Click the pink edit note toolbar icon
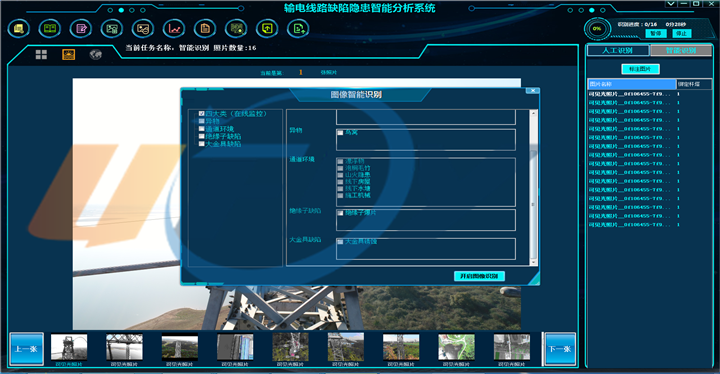Image resolution: width=720 pixels, height=374 pixels. pos(81,28)
